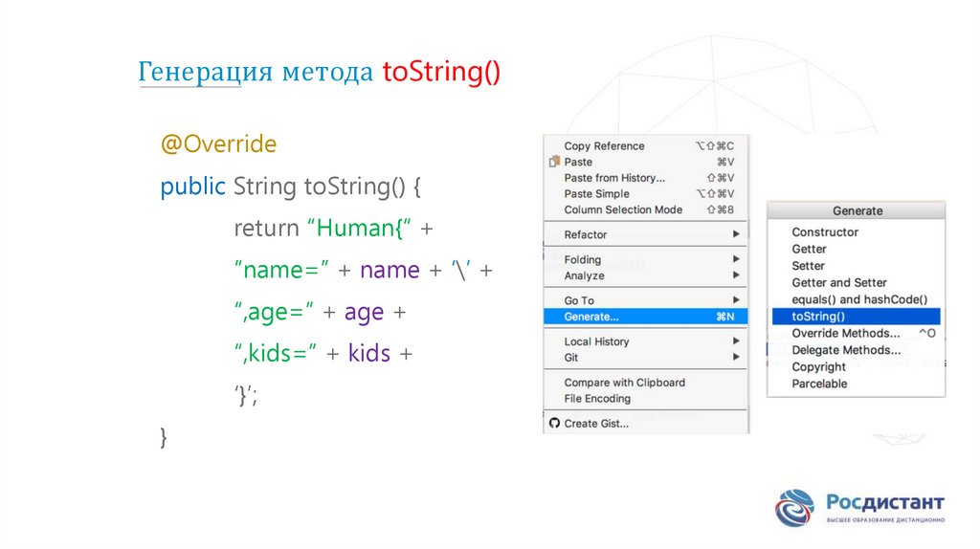Screen dimensions: 980x549
Task: Expand the Folding submenu arrow
Action: coord(735,259)
